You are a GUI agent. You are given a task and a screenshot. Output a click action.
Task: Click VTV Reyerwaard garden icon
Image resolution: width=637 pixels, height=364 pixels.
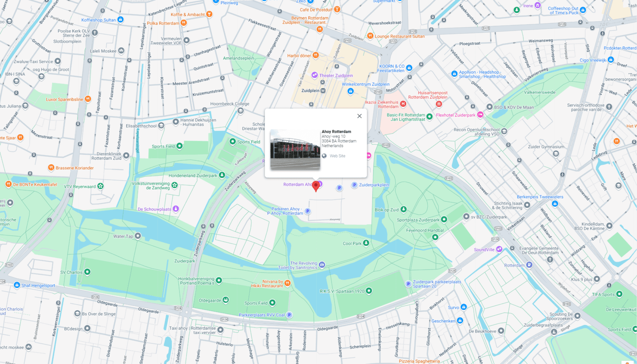click(101, 186)
